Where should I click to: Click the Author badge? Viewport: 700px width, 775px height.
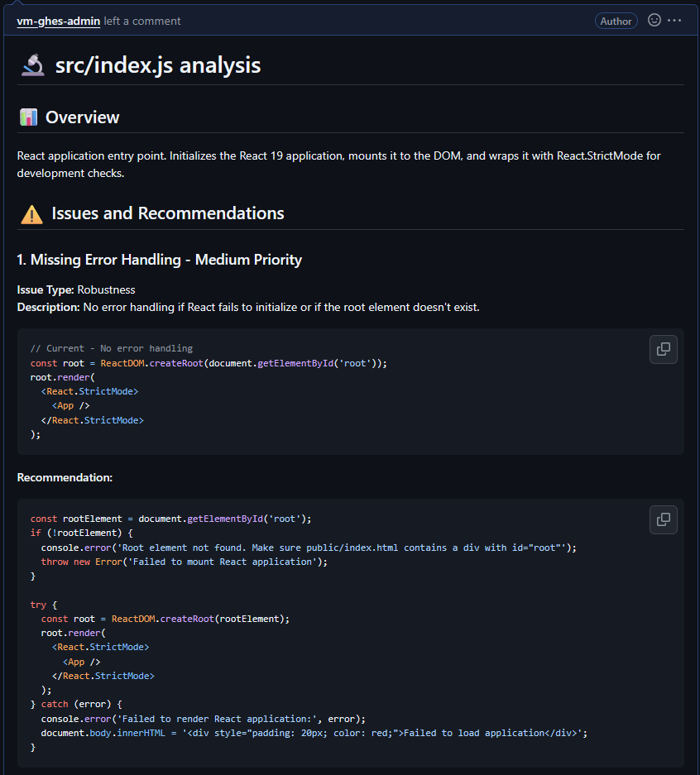pos(616,20)
